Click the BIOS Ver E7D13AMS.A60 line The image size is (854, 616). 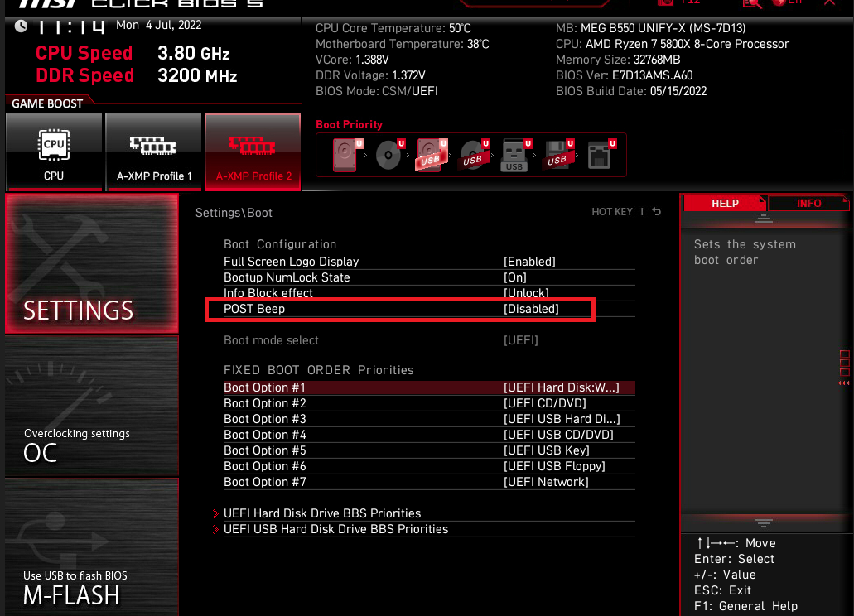pyautogui.click(x=625, y=75)
